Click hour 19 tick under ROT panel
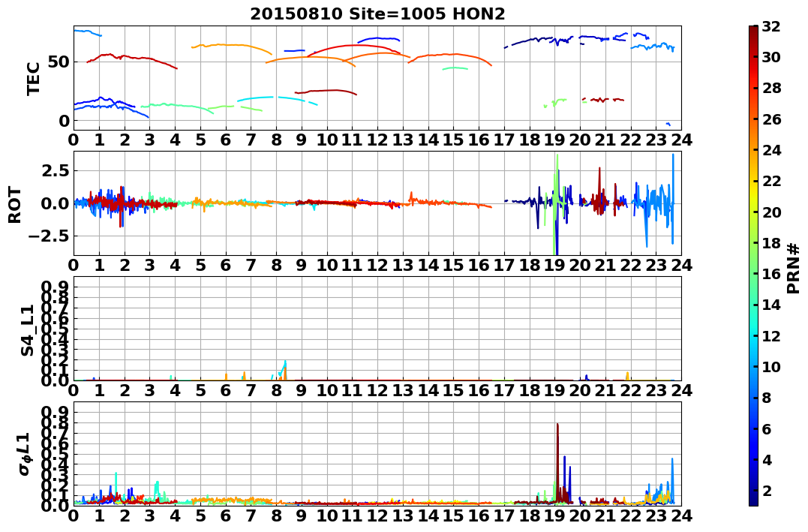This screenshot has height=532, width=808. pos(554,265)
